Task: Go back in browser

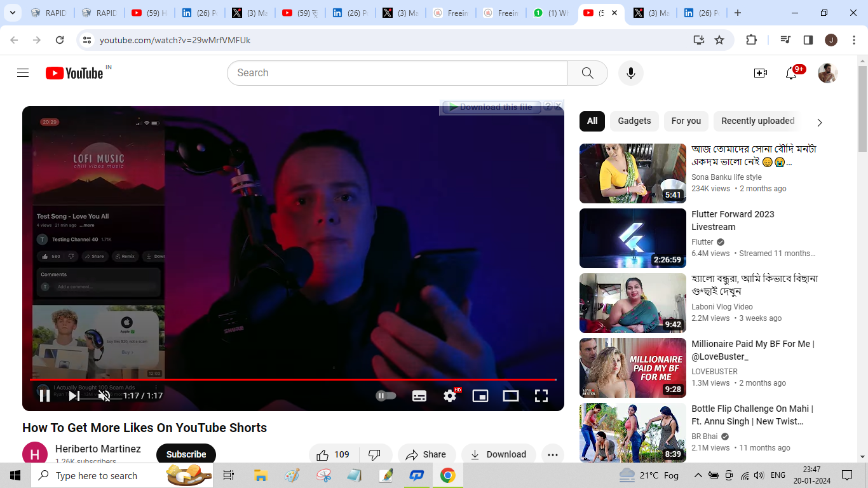Action: point(15,40)
